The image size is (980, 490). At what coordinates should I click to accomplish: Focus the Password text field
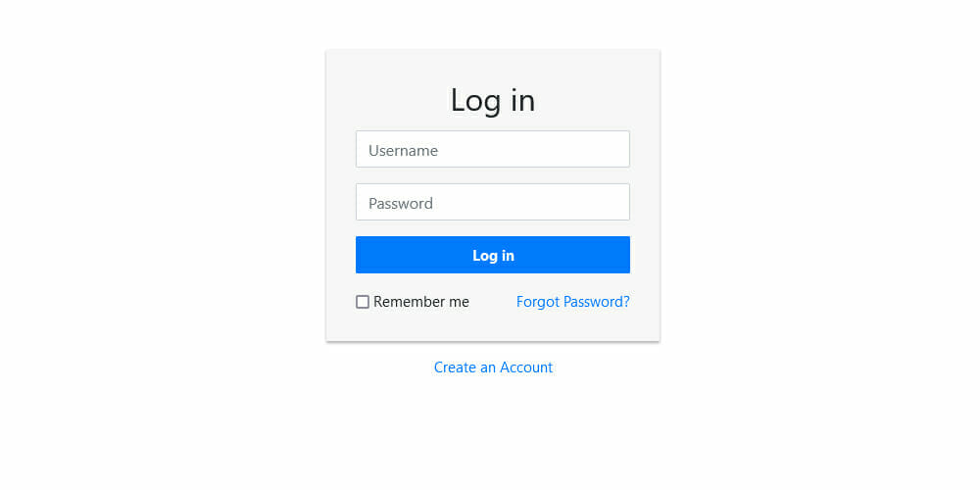(x=493, y=202)
